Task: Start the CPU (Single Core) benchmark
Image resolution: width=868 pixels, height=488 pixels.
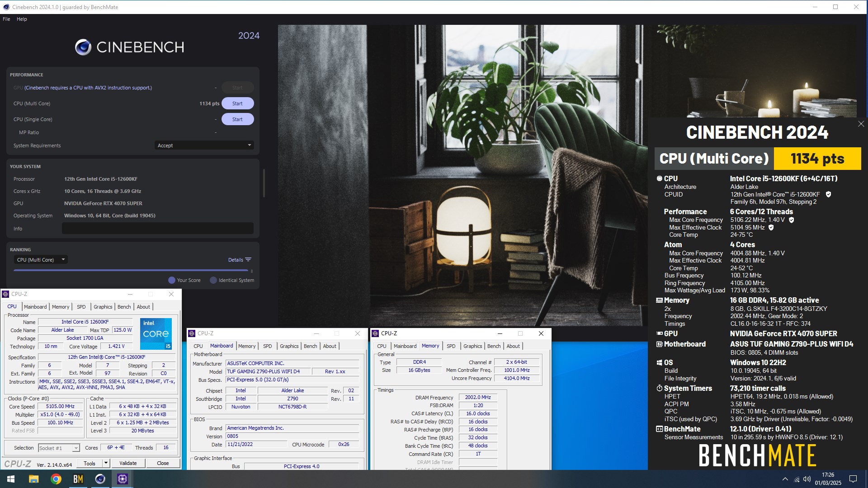Action: click(237, 119)
